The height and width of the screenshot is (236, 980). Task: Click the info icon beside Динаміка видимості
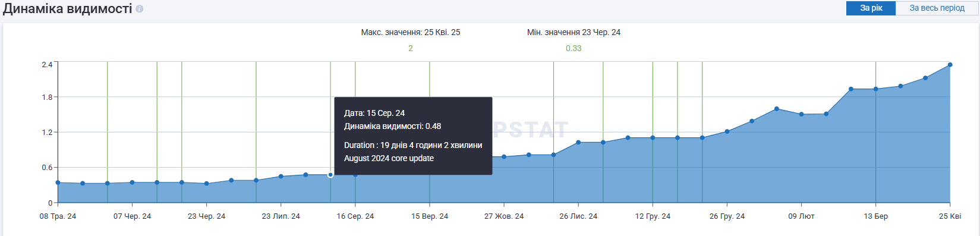coord(140,9)
